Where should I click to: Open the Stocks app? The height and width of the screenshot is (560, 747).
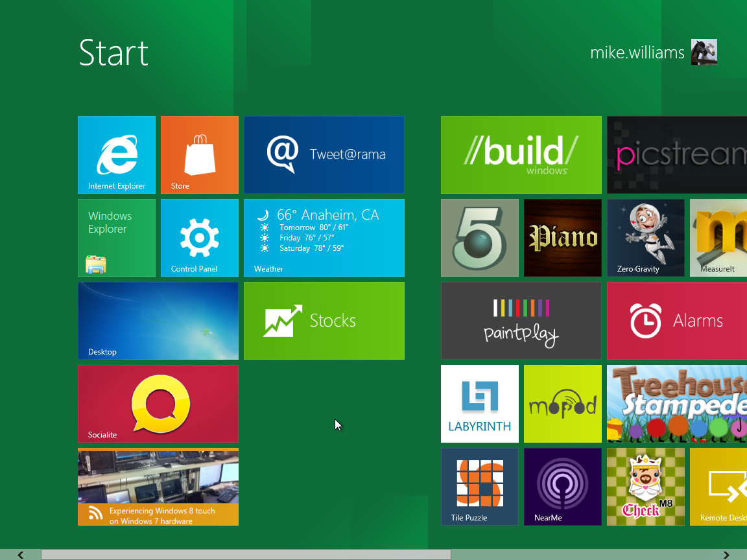point(324,321)
